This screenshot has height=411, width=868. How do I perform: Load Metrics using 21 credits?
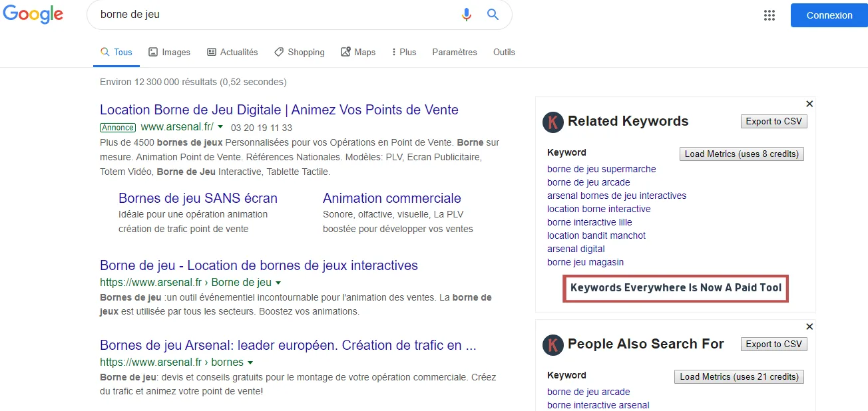coord(739,376)
